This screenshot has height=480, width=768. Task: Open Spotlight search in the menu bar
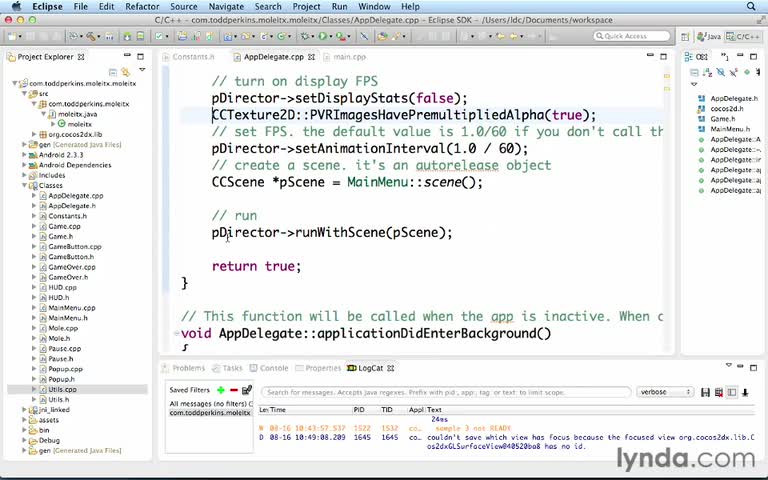751,6
